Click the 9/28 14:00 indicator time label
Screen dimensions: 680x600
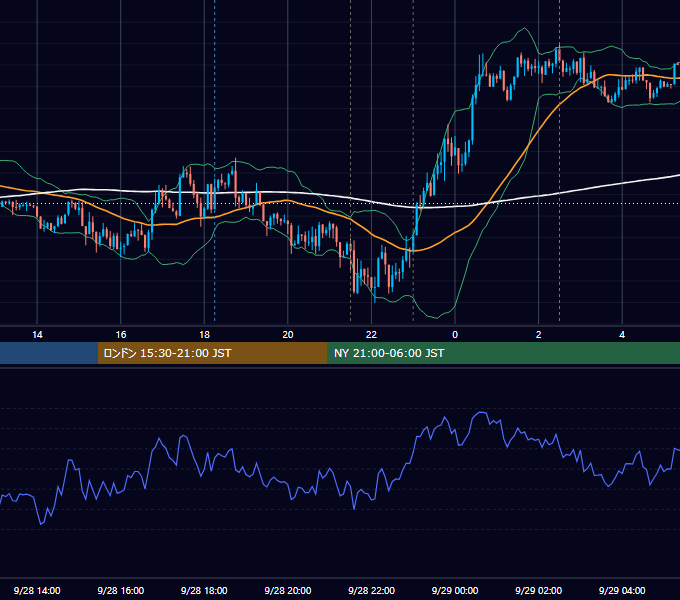point(37,590)
